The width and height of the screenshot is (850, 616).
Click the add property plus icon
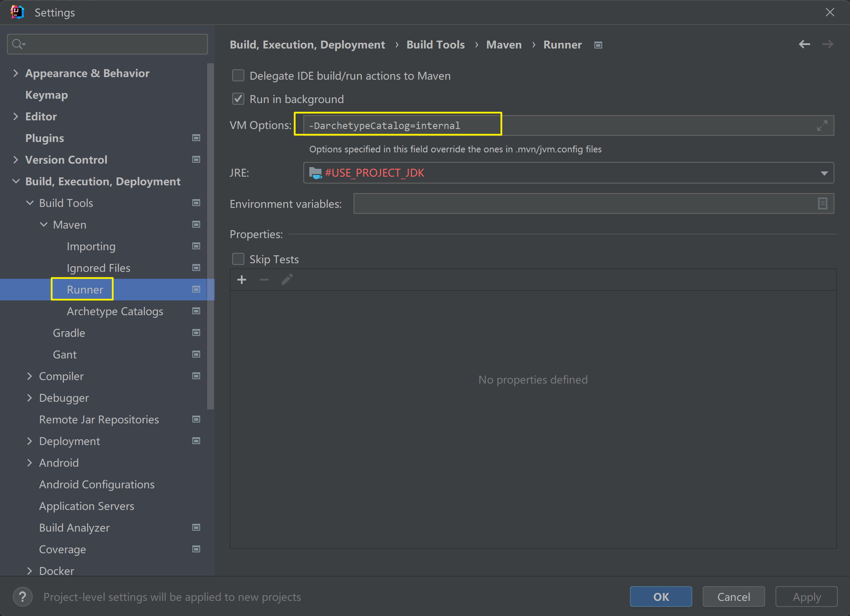(x=242, y=280)
